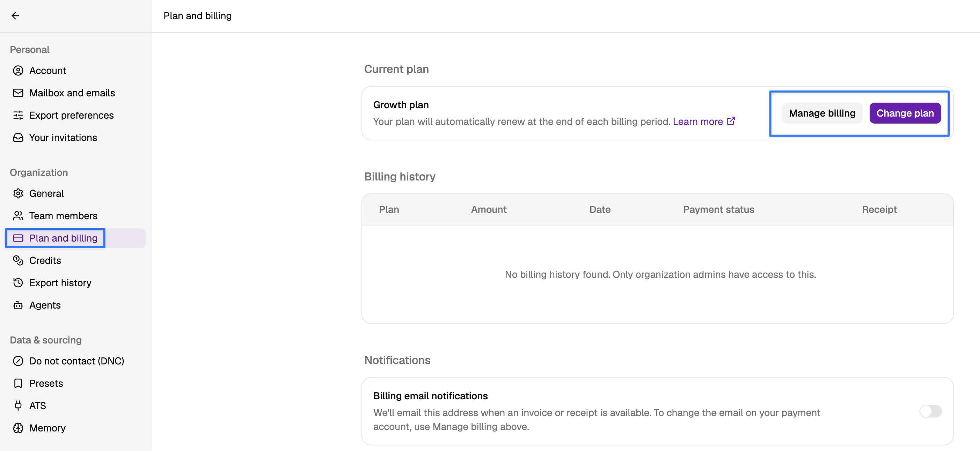The image size is (980, 451).
Task: Click the Export preferences sliders icon
Action: (x=18, y=115)
